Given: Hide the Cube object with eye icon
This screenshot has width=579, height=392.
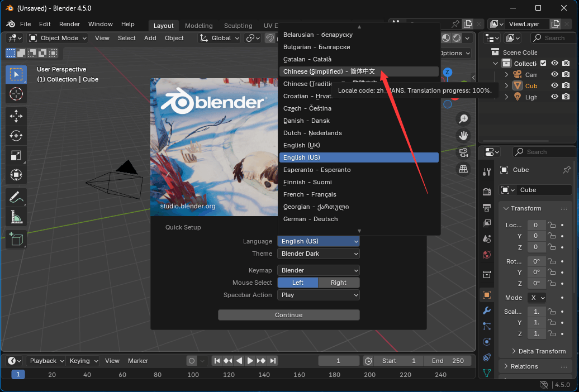Looking at the screenshot, I should (555, 86).
